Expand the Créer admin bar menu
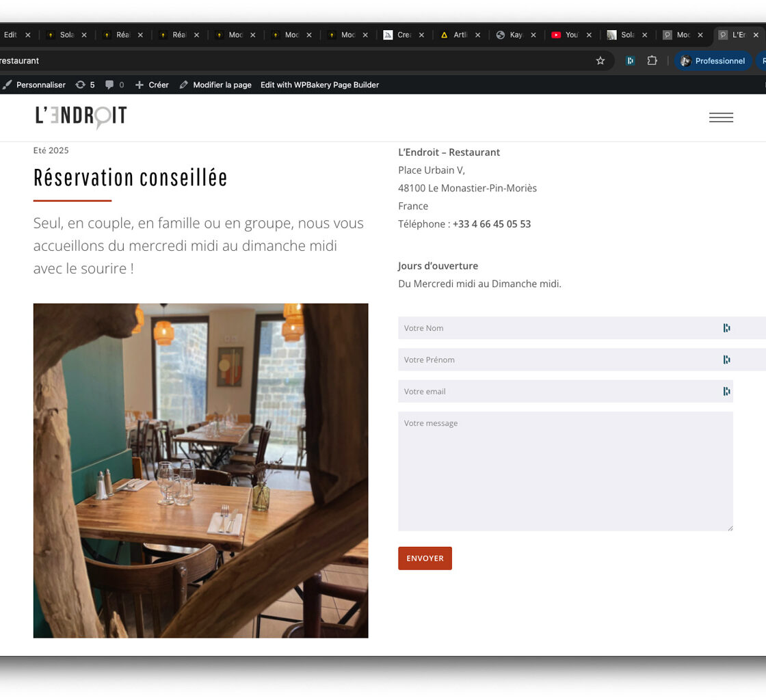This screenshot has width=766, height=700. pos(152,85)
